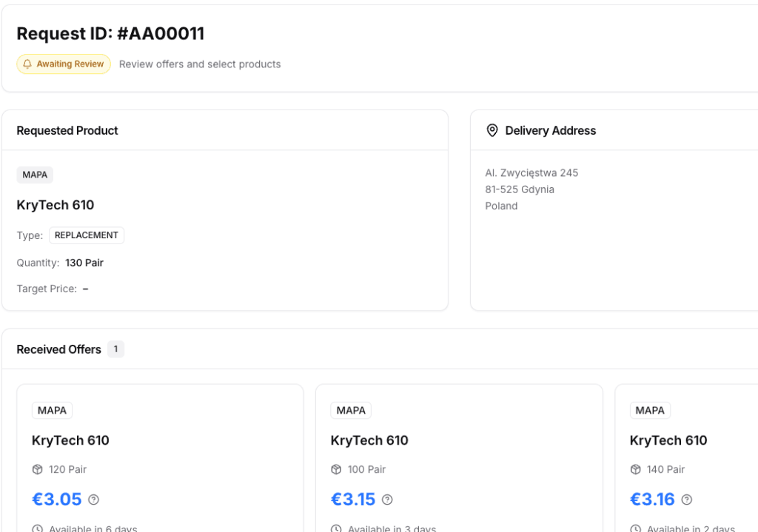Click KryTech 610 title on the first offer card
This screenshot has height=532, width=758.
click(70, 440)
